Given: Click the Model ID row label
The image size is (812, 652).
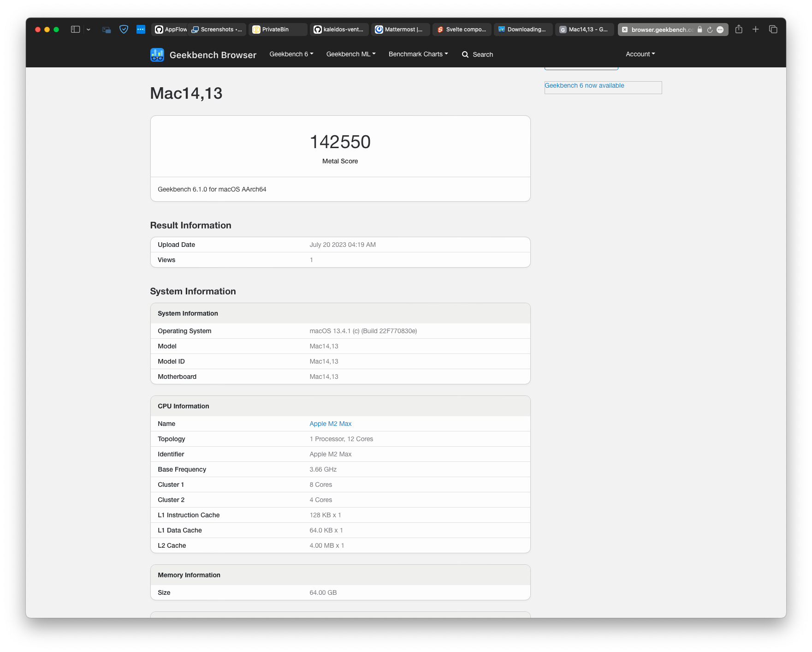Looking at the screenshot, I should pos(171,361).
